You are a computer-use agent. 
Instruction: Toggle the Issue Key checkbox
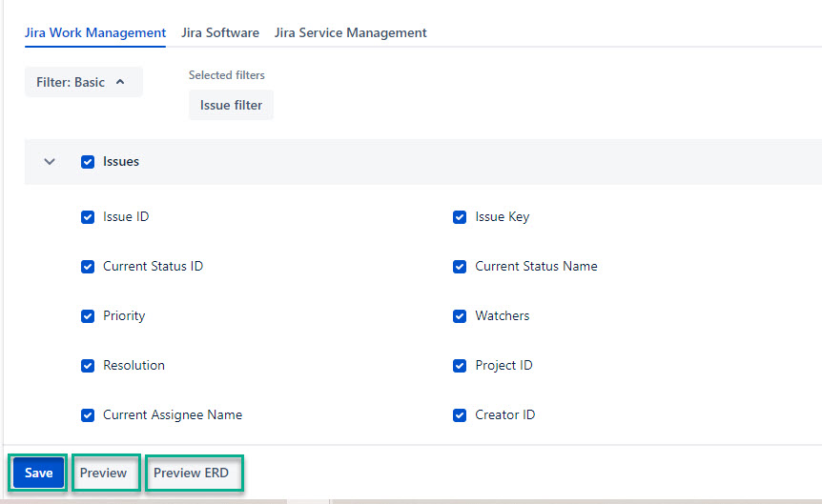[460, 217]
